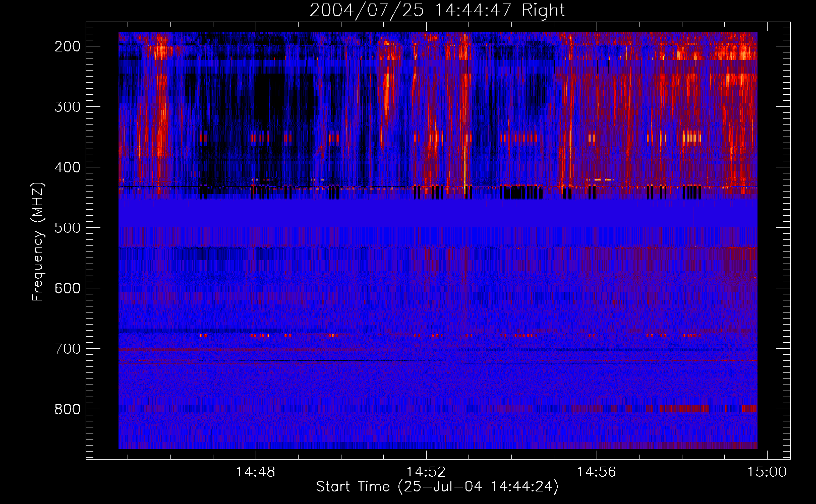Click the 15:00 time tick label
This screenshot has width=816, height=504.
[x=767, y=472]
